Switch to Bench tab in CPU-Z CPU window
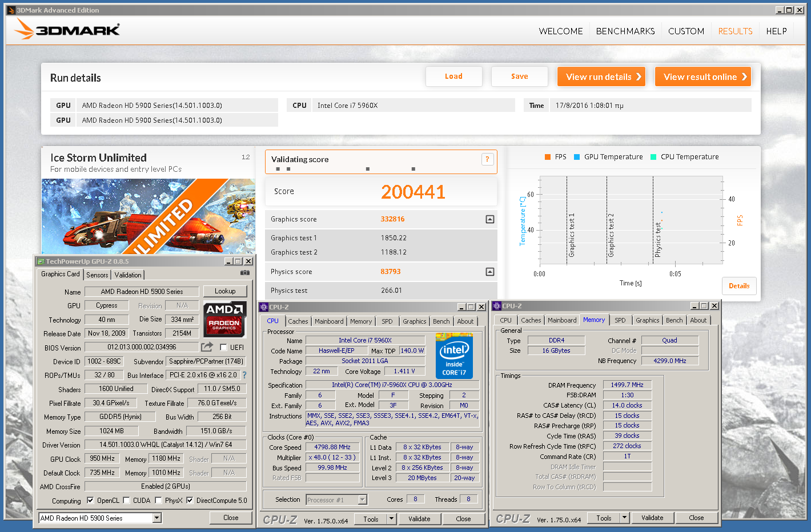Viewport: 811px width, 532px height. click(441, 321)
